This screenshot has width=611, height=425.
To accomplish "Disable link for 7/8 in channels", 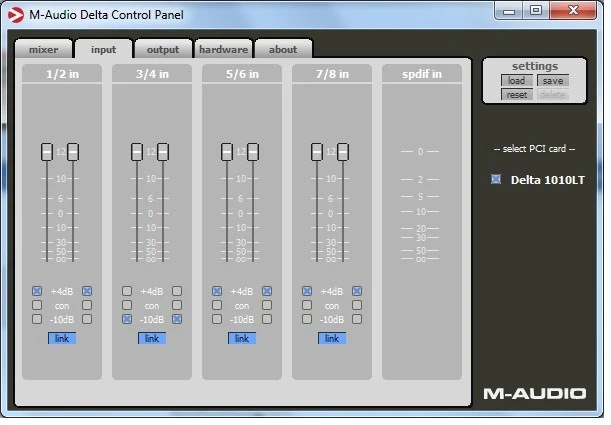I will click(331, 338).
